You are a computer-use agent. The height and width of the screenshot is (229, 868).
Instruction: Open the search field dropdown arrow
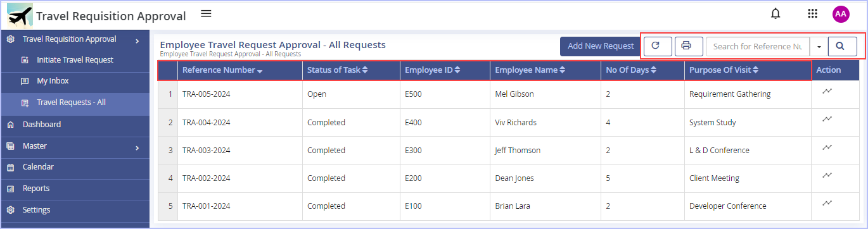pyautogui.click(x=818, y=46)
